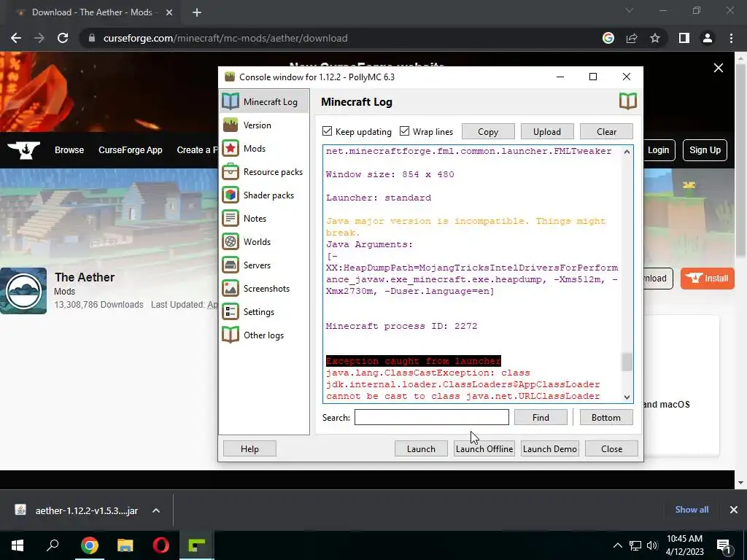Image resolution: width=747 pixels, height=560 pixels.
Task: Click The Aether mod avatar image
Action: point(23,291)
